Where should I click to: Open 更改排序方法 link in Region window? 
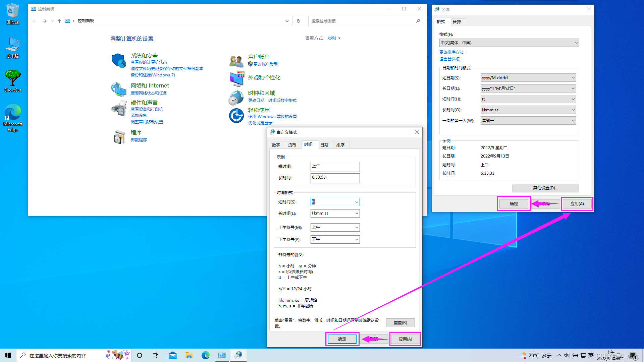(451, 52)
